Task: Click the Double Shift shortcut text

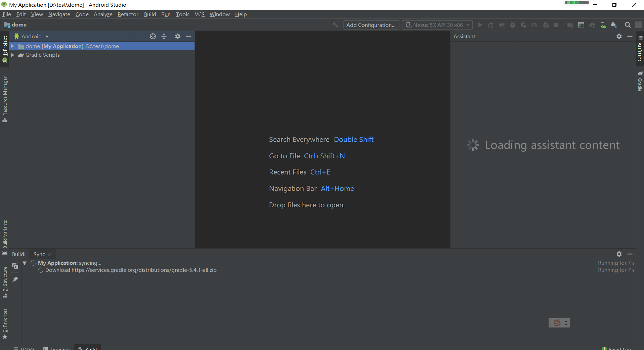Action: [354, 140]
